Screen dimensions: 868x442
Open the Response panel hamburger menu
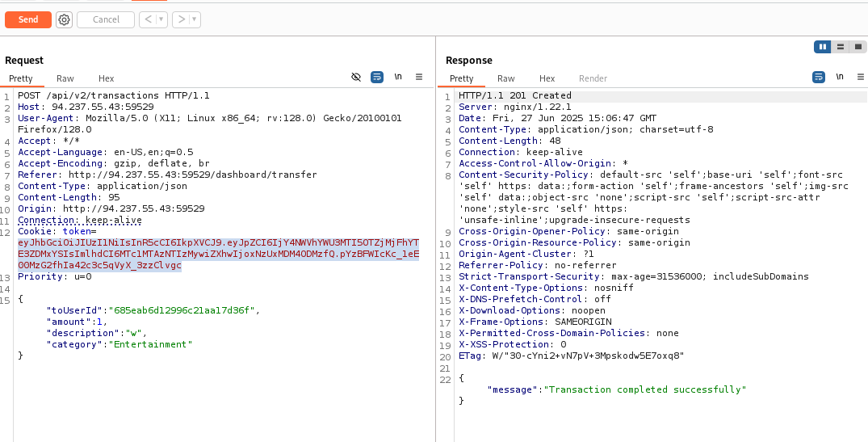tap(860, 78)
